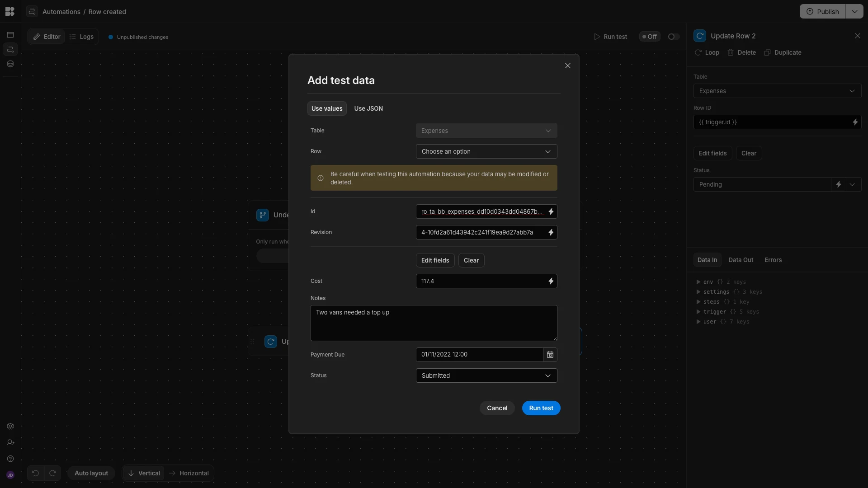Image resolution: width=868 pixels, height=488 pixels.
Task: Open the data sources sidebar icon
Action: [10, 64]
